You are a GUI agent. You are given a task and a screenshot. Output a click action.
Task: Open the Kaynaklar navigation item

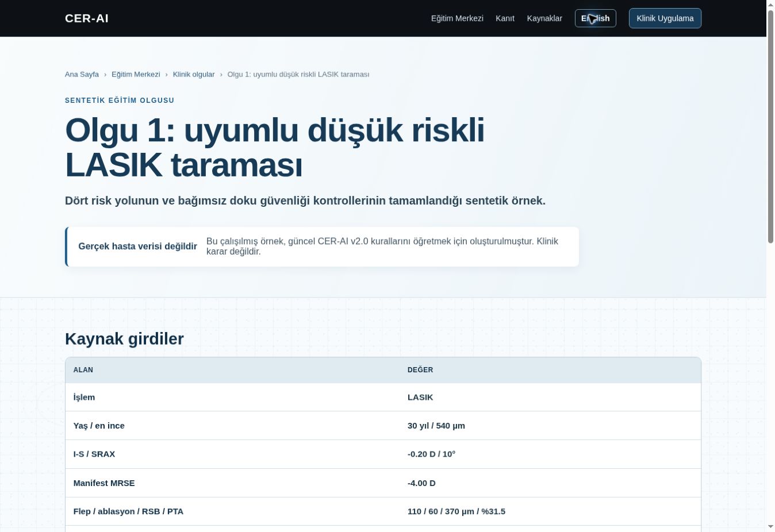click(544, 18)
